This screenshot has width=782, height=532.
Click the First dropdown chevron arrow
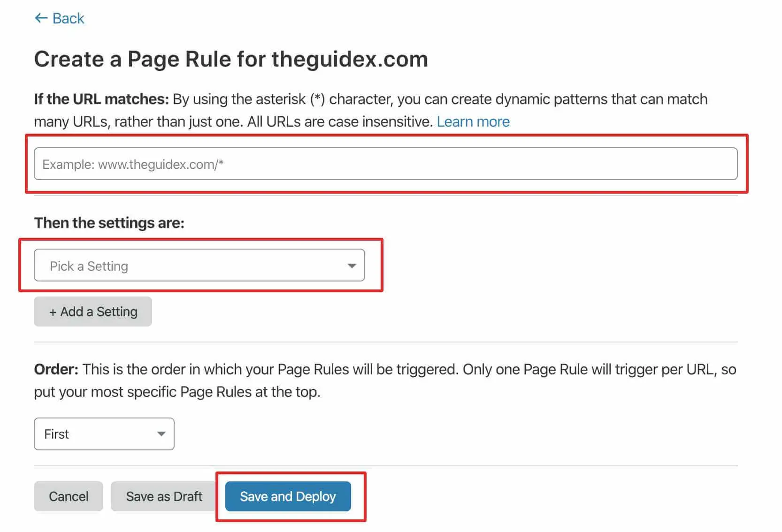click(161, 434)
